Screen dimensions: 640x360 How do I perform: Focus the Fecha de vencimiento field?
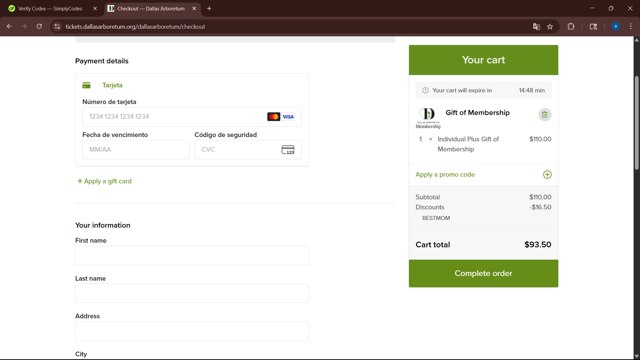(136, 150)
